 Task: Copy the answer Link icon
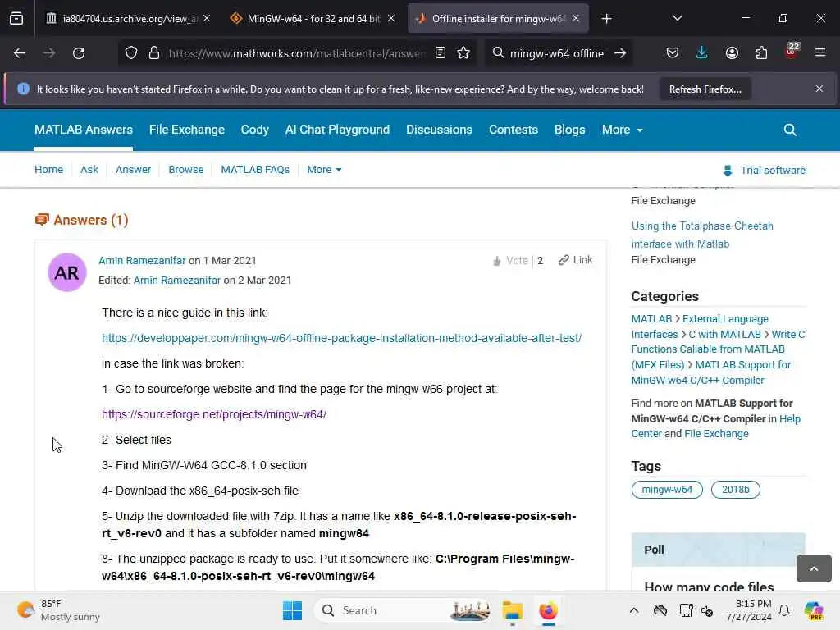pyautogui.click(x=564, y=260)
